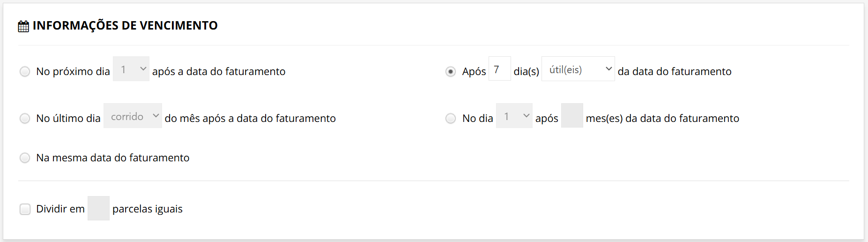Viewport: 868px width, 242px height.
Task: Click the 'parcelas iguais' number input field
Action: 98,208
